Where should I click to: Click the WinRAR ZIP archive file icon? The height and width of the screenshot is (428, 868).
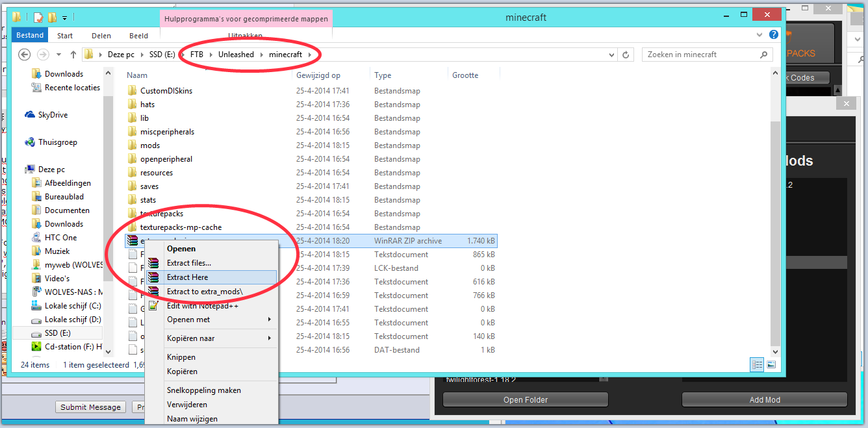pyautogui.click(x=133, y=241)
